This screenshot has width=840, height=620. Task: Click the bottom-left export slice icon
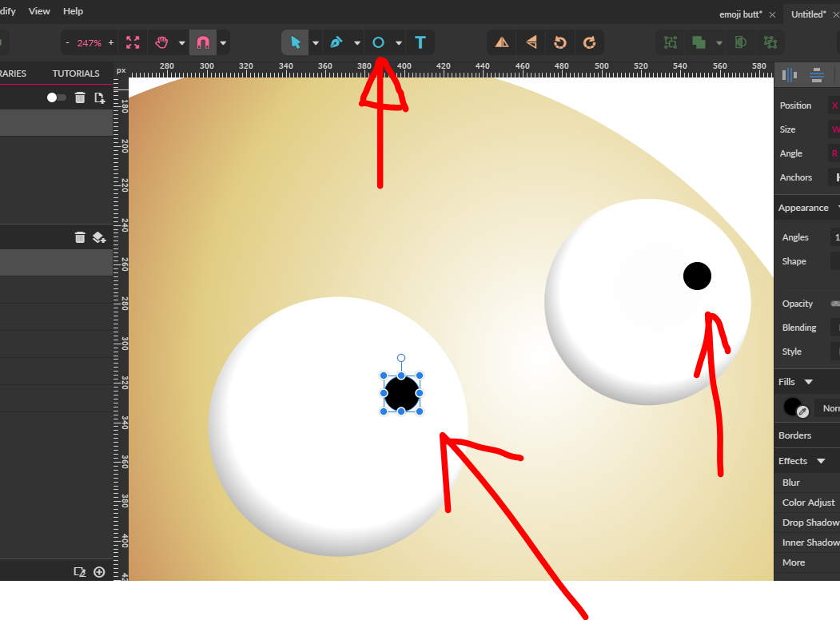(x=79, y=572)
